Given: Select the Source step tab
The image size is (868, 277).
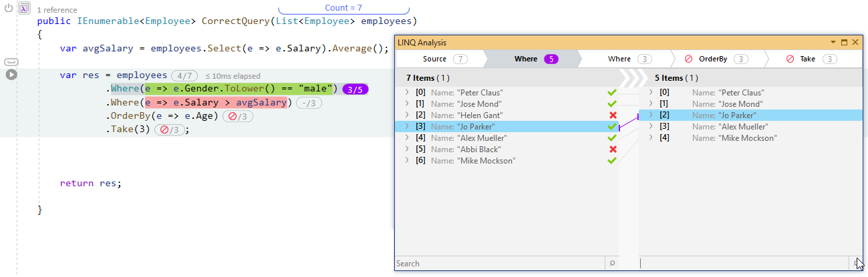Looking at the screenshot, I should [x=443, y=59].
